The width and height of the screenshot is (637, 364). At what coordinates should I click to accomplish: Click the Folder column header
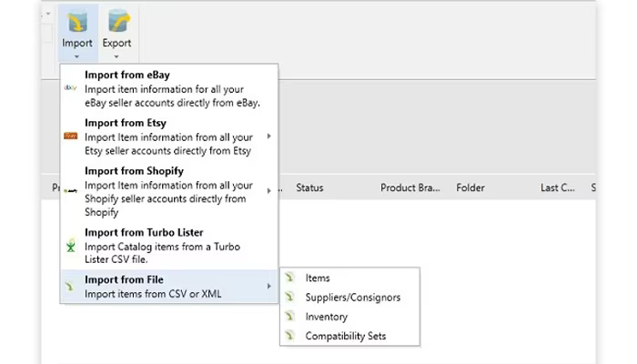pyautogui.click(x=470, y=187)
